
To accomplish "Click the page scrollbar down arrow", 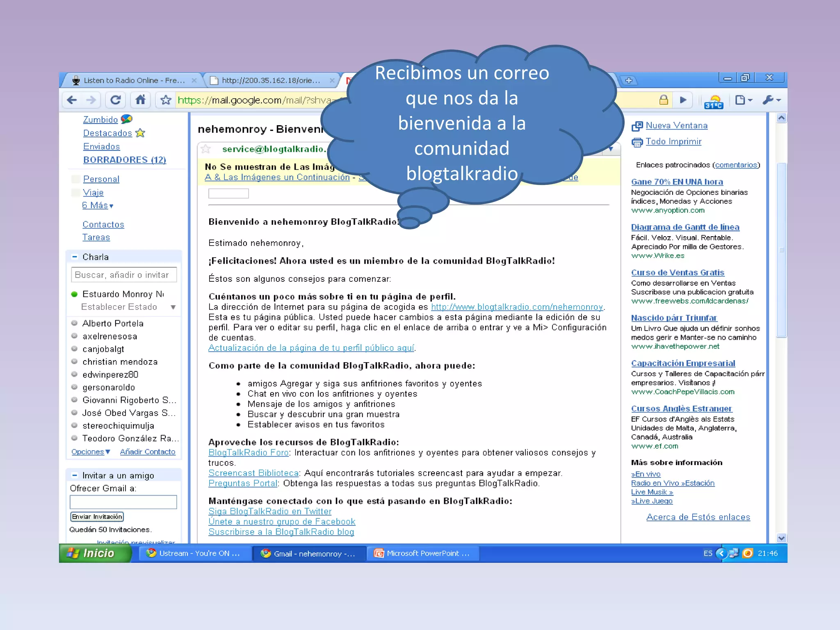I will [x=781, y=538].
